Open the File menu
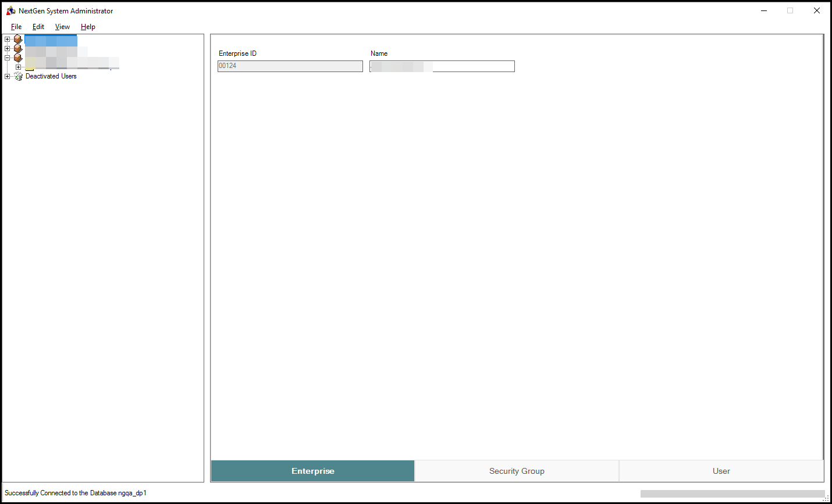The width and height of the screenshot is (832, 504). point(16,27)
